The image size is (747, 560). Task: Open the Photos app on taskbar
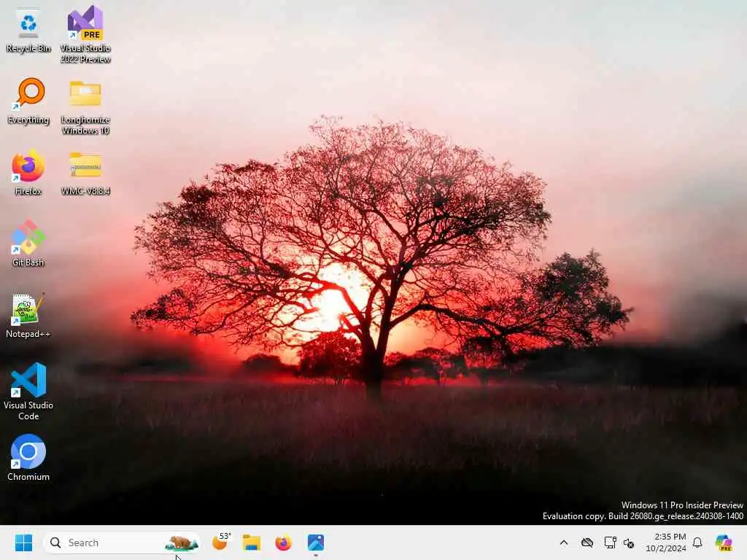[315, 542]
